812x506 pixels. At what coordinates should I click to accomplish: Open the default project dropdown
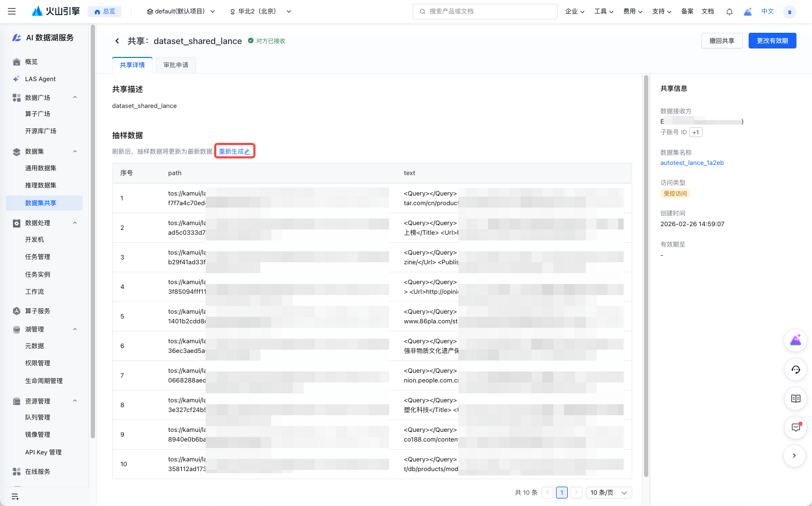coord(181,11)
